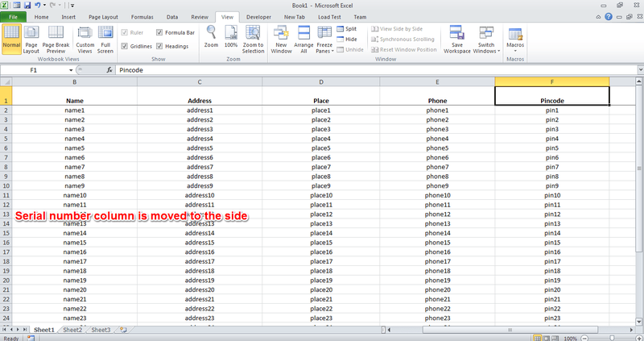Screen dimensions: 644x341
Task: Open Custom Views dialog
Action: point(85,39)
